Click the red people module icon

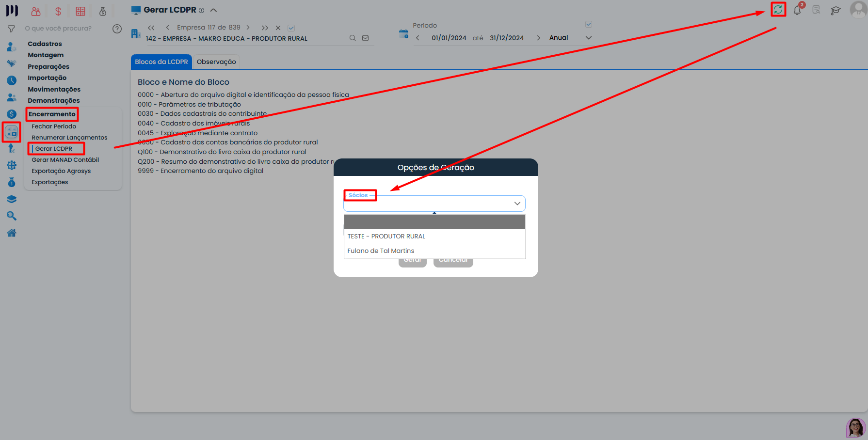(x=36, y=11)
